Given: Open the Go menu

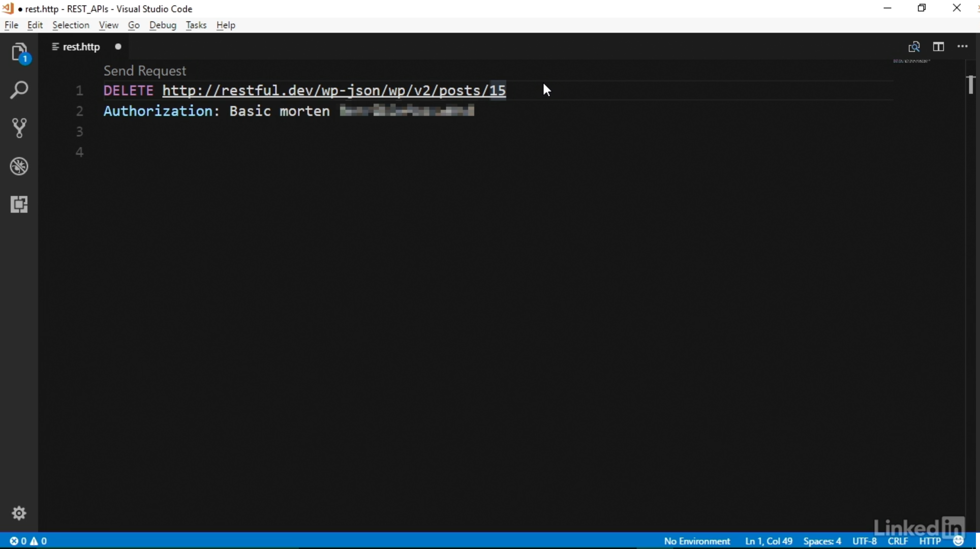Looking at the screenshot, I should tap(134, 25).
